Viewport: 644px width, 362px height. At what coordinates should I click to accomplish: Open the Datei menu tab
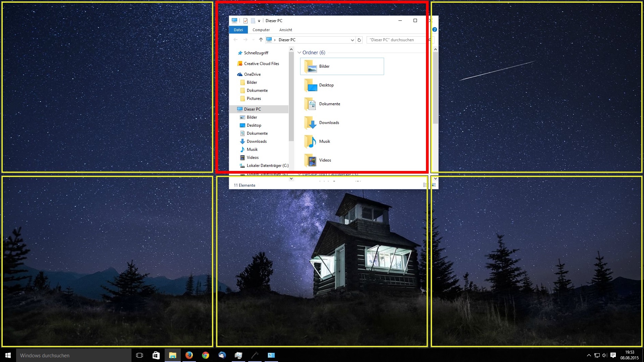(x=238, y=30)
